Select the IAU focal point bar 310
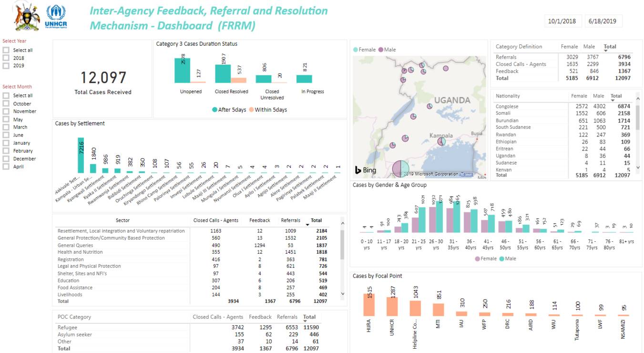Screen dimensions: 644x353 pyautogui.click(x=461, y=313)
